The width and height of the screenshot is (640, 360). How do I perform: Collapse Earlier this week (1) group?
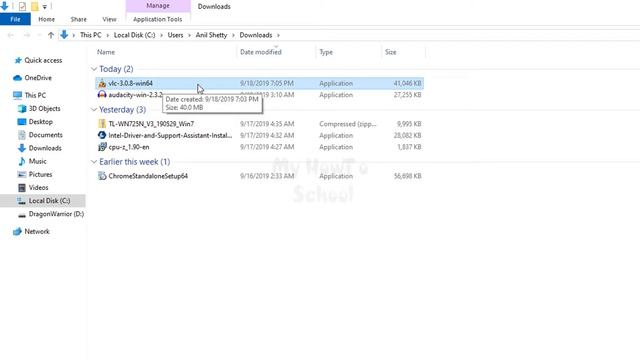click(94, 162)
